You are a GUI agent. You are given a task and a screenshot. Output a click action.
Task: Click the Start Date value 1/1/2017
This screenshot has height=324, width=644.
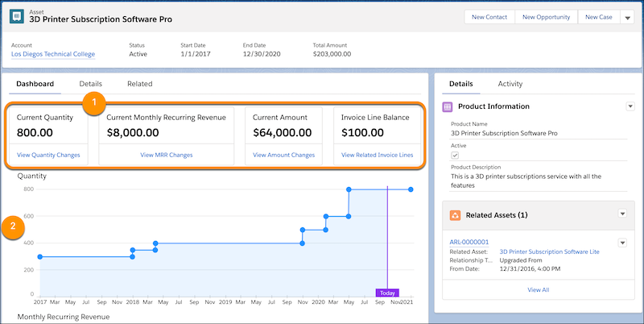196,54
